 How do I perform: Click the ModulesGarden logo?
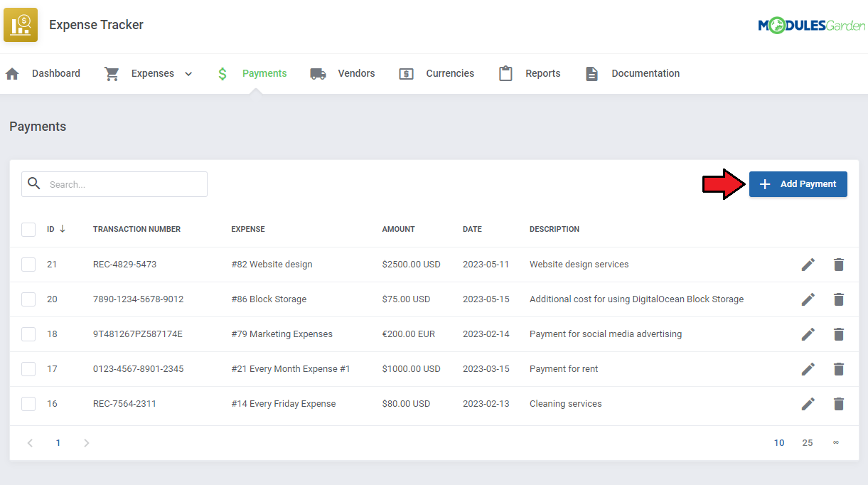(812, 26)
